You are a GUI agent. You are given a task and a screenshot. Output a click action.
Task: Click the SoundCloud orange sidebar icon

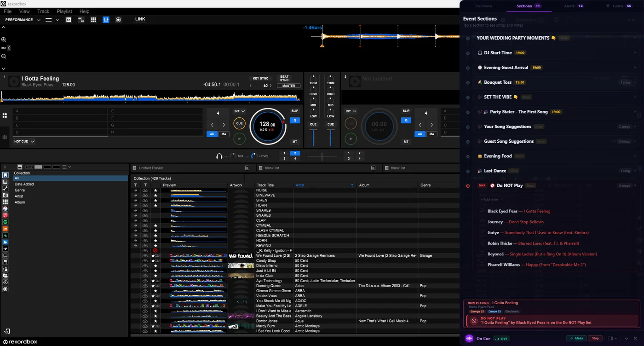(6, 229)
